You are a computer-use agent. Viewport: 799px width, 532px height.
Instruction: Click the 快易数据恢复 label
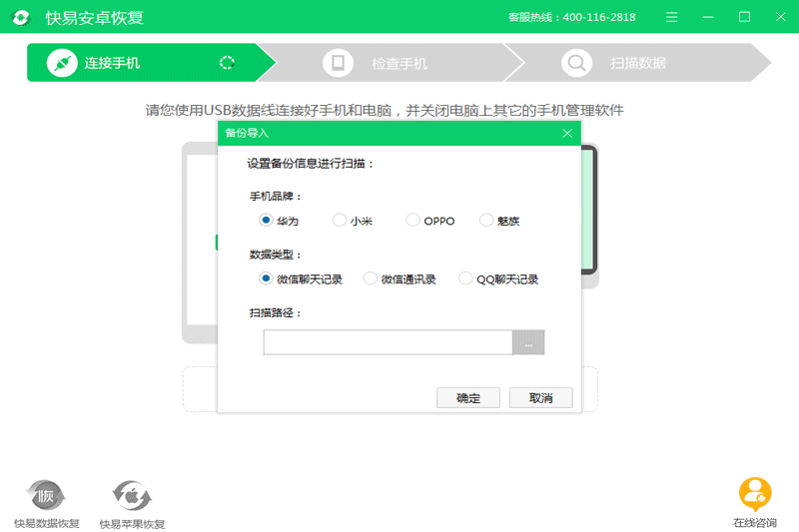pyautogui.click(x=46, y=523)
